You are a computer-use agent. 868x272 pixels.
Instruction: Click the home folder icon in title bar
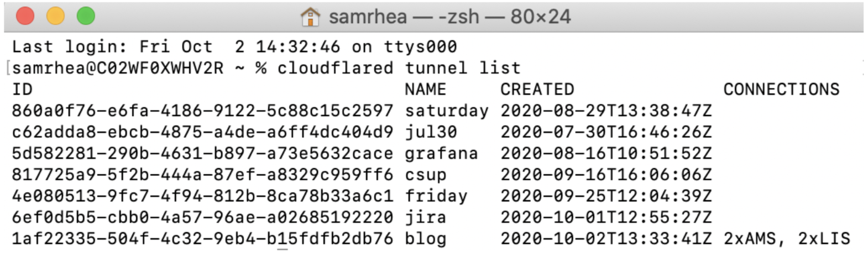310,17
